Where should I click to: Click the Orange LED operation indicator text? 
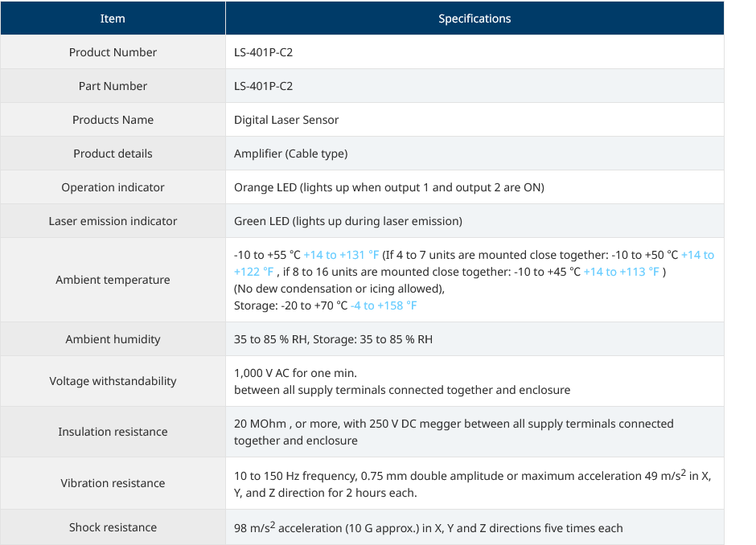[389, 187]
